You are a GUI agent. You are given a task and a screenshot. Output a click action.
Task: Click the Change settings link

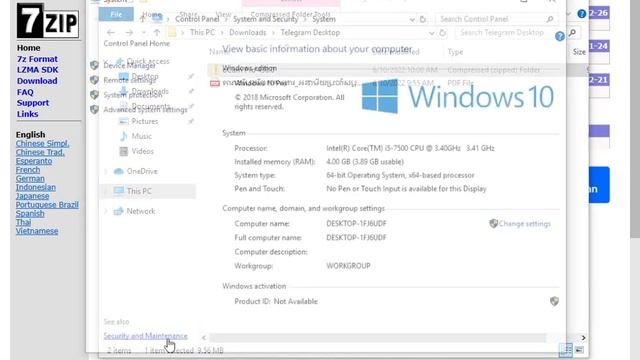click(524, 224)
